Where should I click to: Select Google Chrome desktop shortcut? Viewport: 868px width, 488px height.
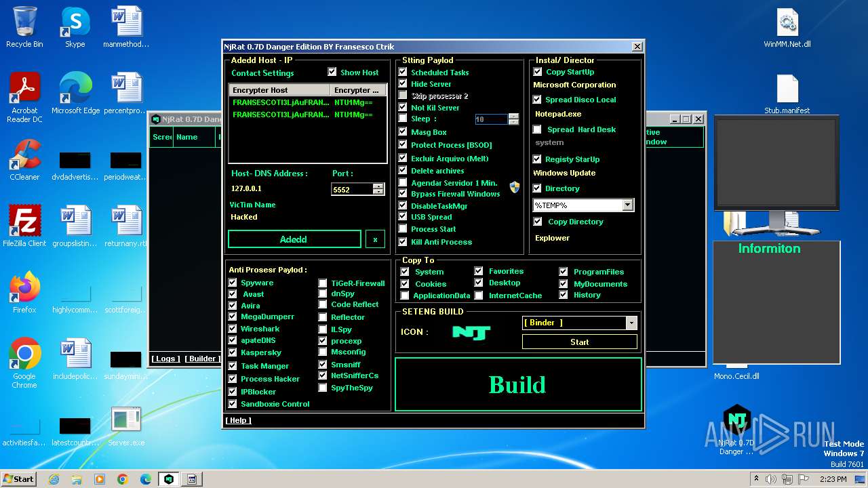coord(24,363)
